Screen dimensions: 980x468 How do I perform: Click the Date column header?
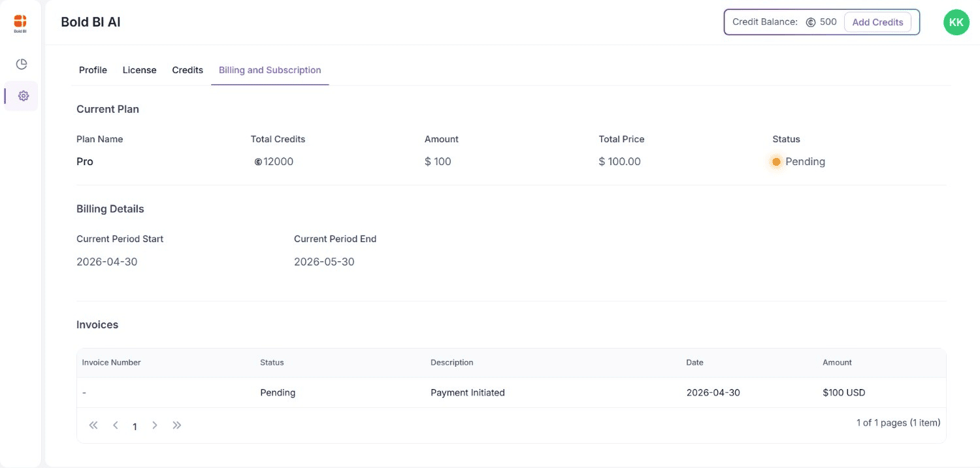694,362
